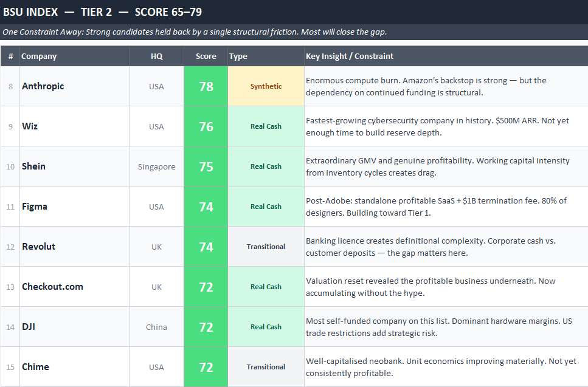Image resolution: width=588 pixels, height=387 pixels.
Task: Select Chime's 'Transitional' type cell
Action: [x=266, y=367]
